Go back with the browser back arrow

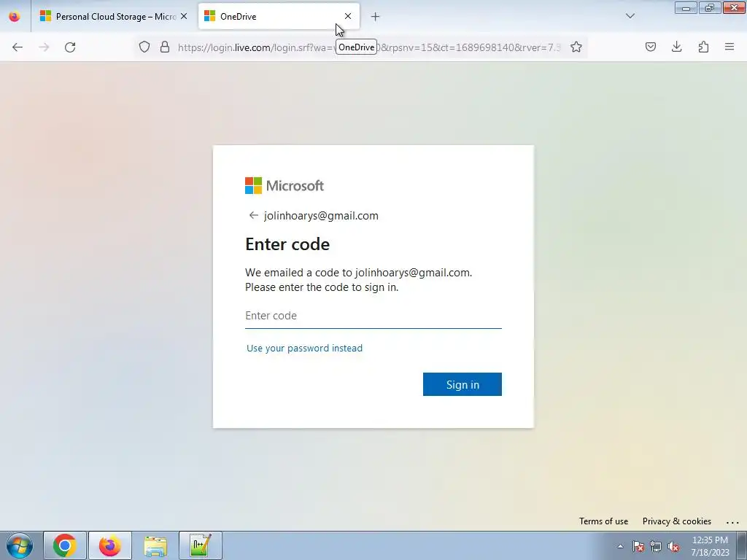(x=18, y=47)
